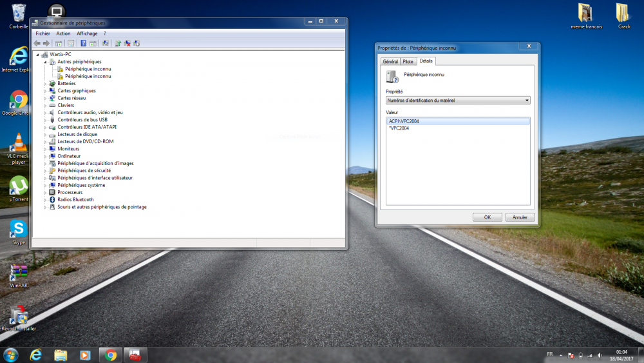Select the second Périphérique inconnu device
This screenshot has width=644, height=363.
pyautogui.click(x=88, y=77)
